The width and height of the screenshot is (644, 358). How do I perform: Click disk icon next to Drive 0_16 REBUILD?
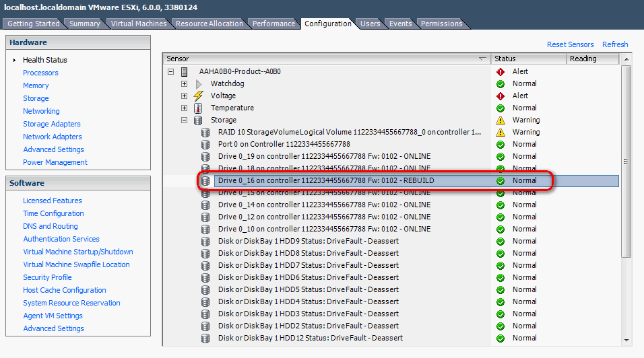[x=205, y=181]
